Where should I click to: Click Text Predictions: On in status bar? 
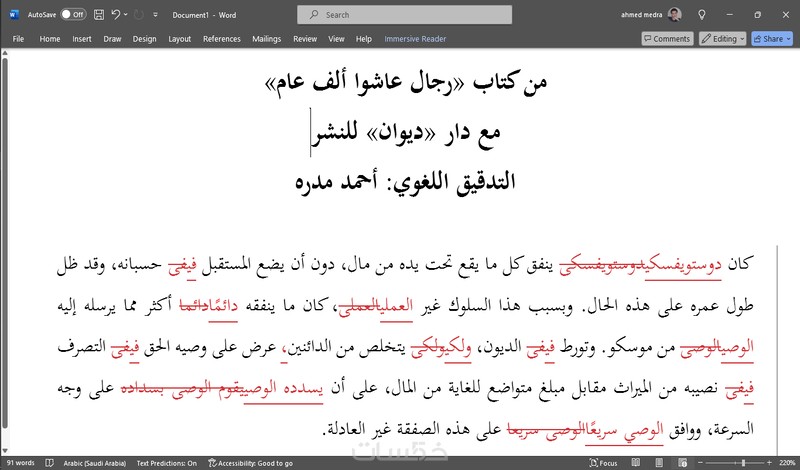tap(166, 463)
